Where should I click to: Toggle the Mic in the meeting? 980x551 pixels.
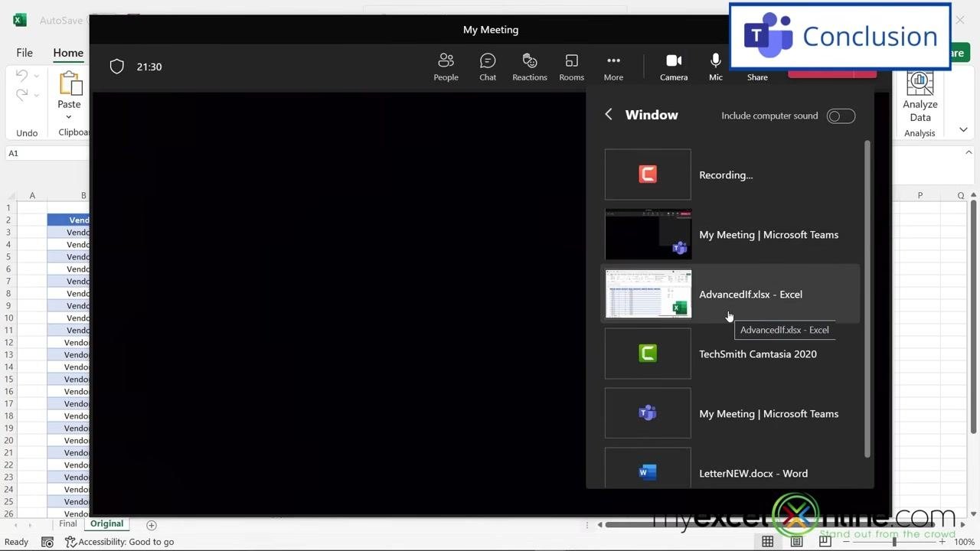(716, 67)
